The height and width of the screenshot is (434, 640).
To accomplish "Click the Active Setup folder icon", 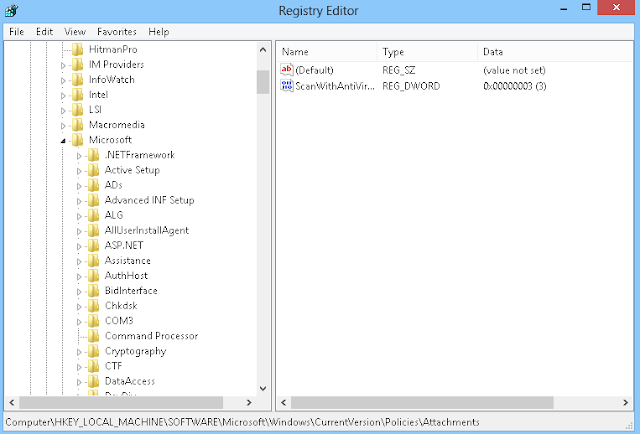I will pyautogui.click(x=93, y=170).
